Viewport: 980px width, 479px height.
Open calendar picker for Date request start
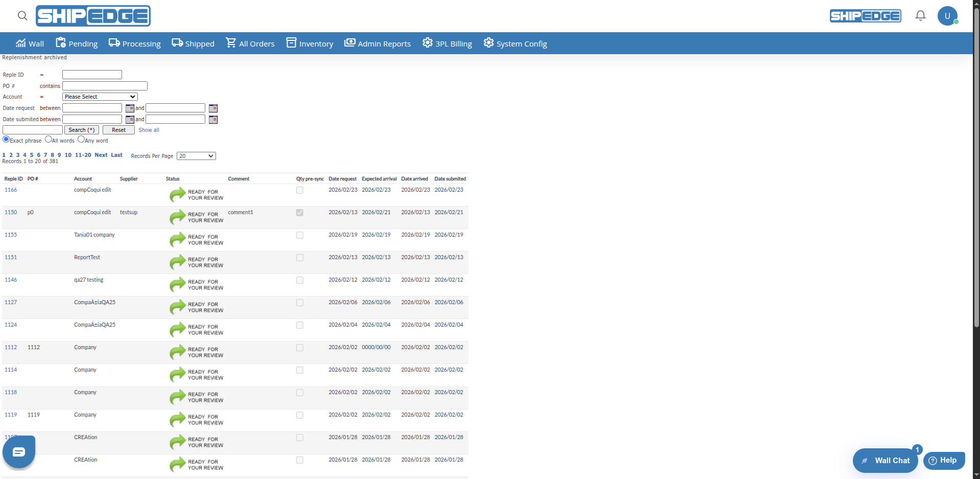click(x=130, y=108)
